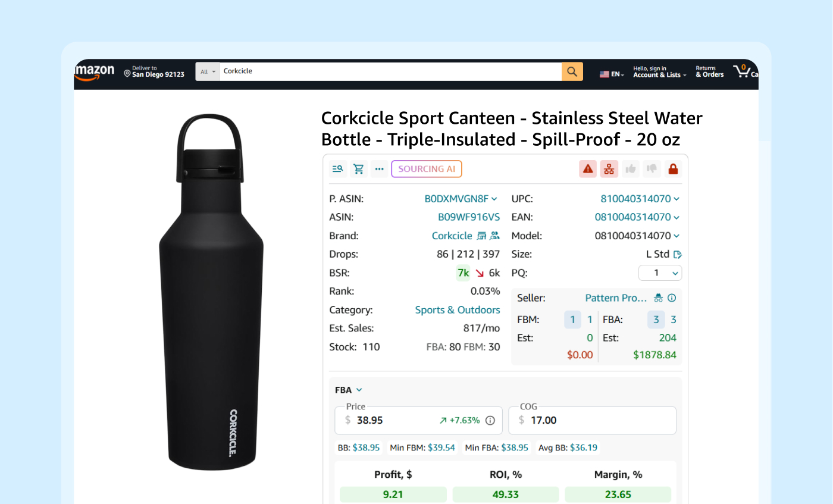This screenshot has width=833, height=504.
Task: Click the SOURCING AI button
Action: (426, 169)
